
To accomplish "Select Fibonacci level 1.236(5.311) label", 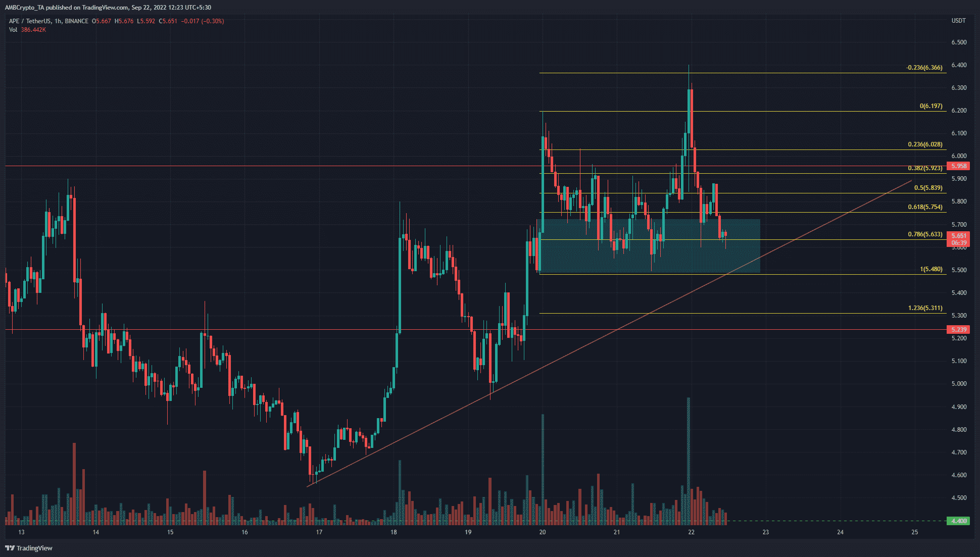I will click(925, 308).
